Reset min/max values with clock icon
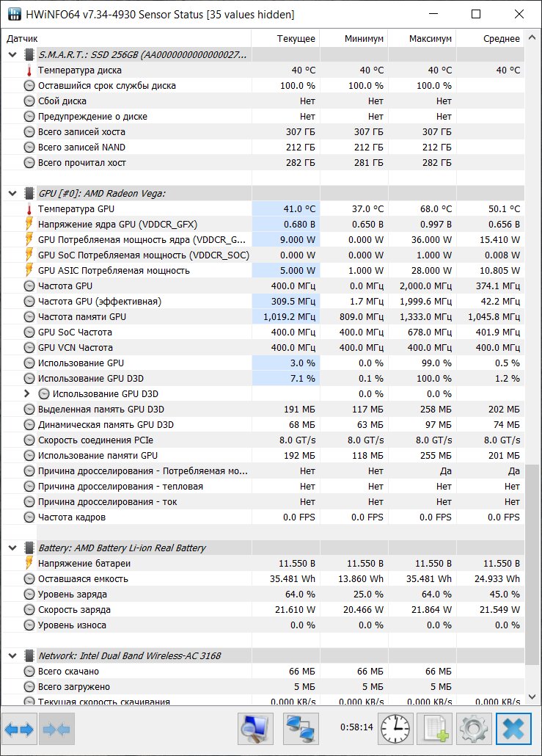 point(395,729)
